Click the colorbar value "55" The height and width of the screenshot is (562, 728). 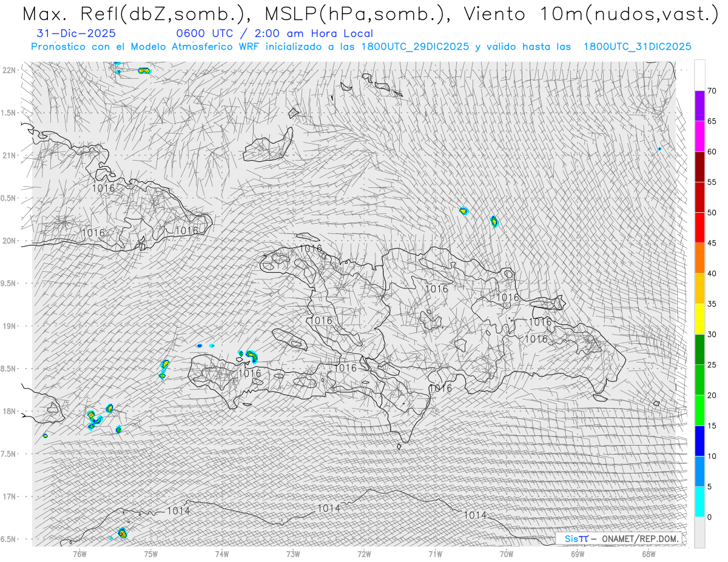click(x=712, y=182)
